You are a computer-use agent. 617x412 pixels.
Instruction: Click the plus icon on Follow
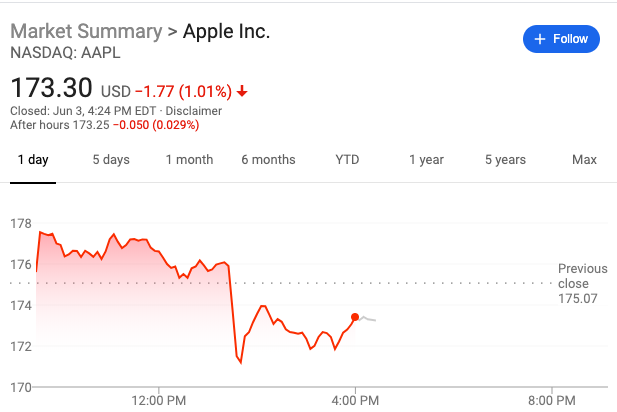pos(540,39)
